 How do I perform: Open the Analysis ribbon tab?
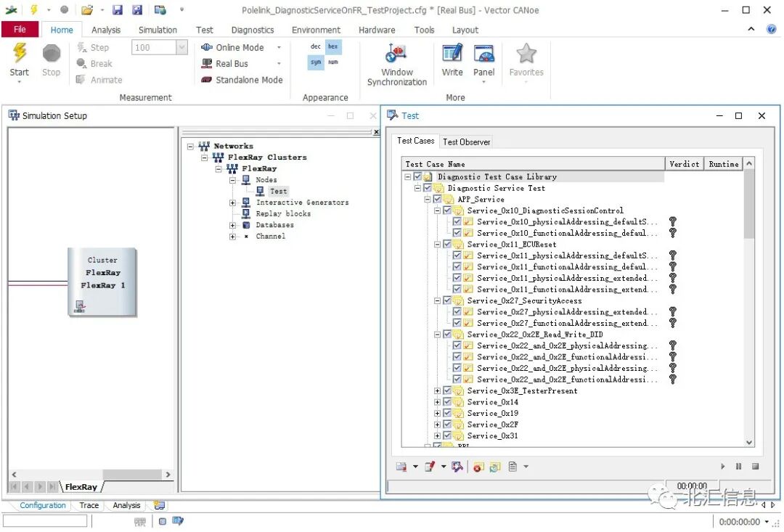pyautogui.click(x=105, y=30)
